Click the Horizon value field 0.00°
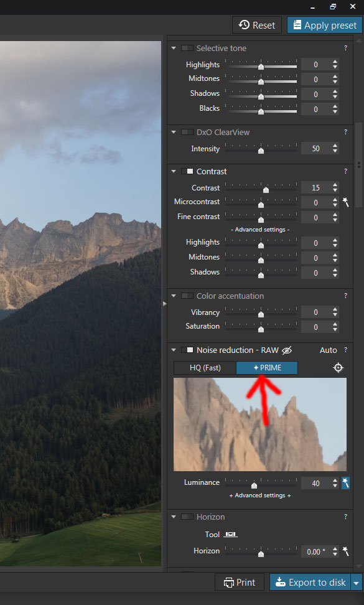This screenshot has height=605, width=364. [316, 551]
